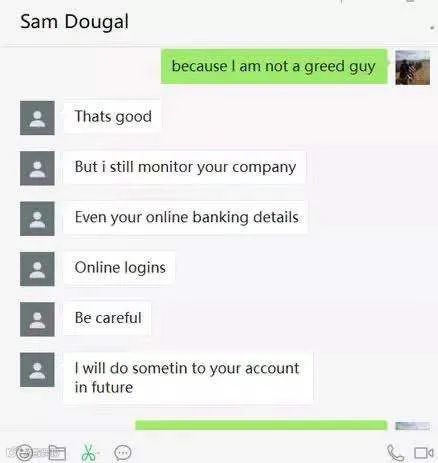Click the 'Thats good' message bubble
This screenshot has height=463, width=438.
[x=112, y=117]
